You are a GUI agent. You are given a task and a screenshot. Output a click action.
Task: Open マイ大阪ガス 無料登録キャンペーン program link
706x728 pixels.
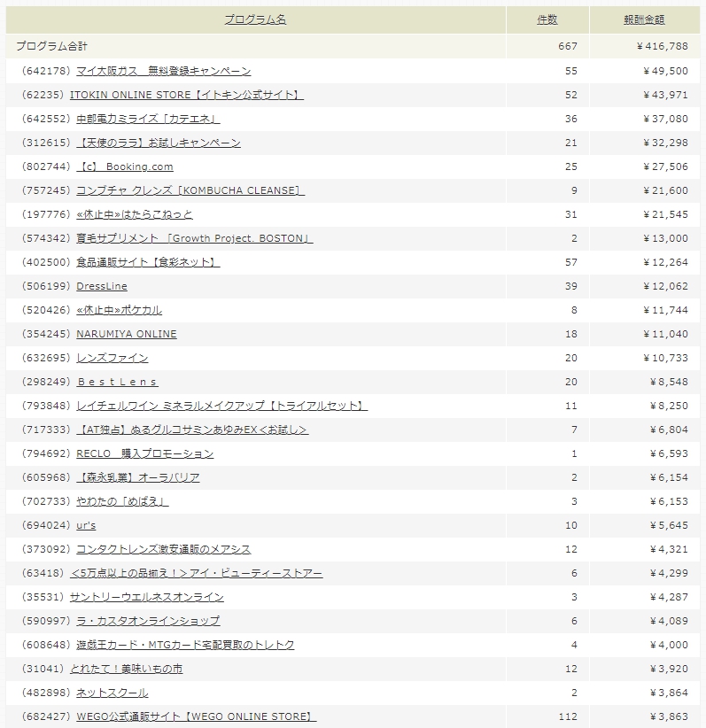(x=164, y=71)
